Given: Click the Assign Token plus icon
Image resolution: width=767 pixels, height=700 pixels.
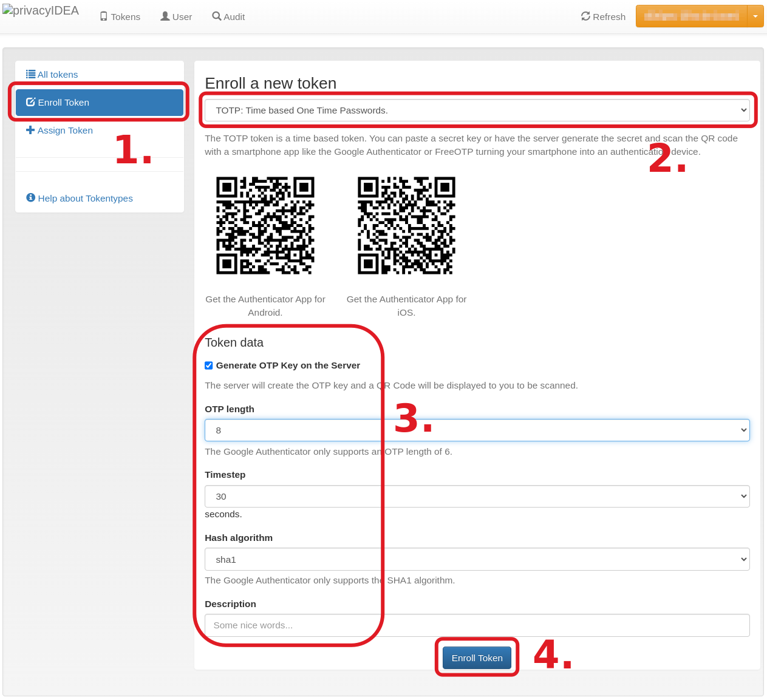Looking at the screenshot, I should pyautogui.click(x=30, y=130).
